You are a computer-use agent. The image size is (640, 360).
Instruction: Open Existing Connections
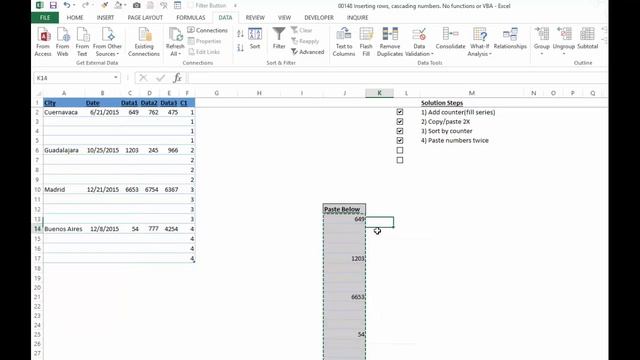[x=144, y=42]
